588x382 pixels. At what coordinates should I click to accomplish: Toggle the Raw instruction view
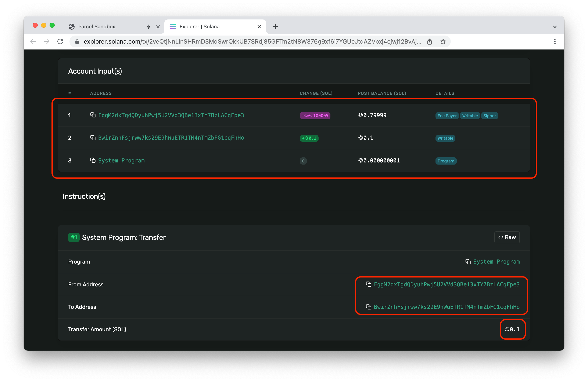[507, 237]
